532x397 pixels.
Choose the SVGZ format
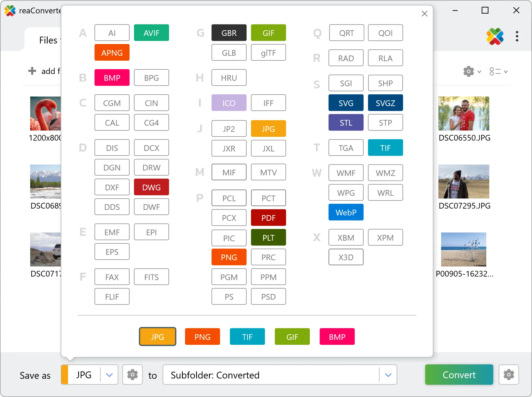point(385,103)
